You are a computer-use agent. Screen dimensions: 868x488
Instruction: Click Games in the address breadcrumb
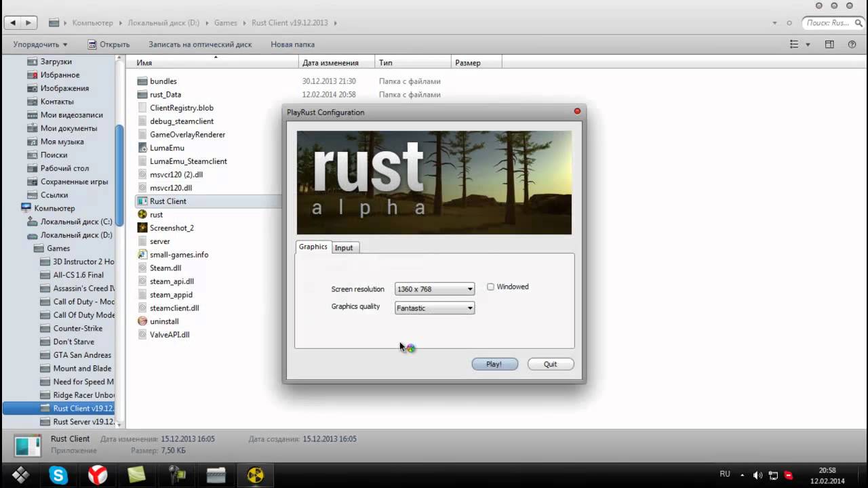[x=226, y=22]
